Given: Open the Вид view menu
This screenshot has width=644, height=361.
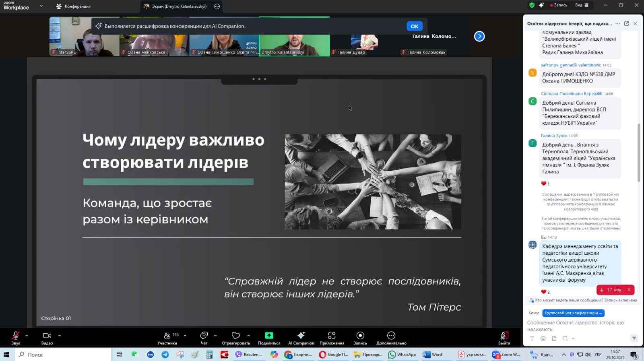Looking at the screenshot, I should click(x=582, y=5).
